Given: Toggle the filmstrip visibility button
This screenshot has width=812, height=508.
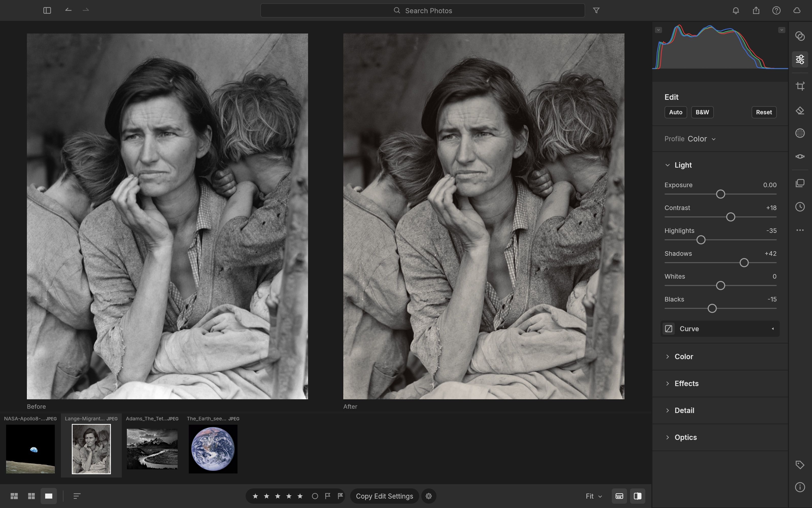Looking at the screenshot, I should pyautogui.click(x=619, y=496).
